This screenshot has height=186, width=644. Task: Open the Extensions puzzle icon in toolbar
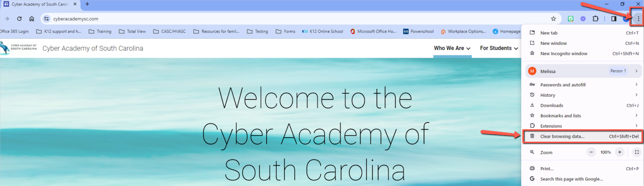[x=595, y=19]
